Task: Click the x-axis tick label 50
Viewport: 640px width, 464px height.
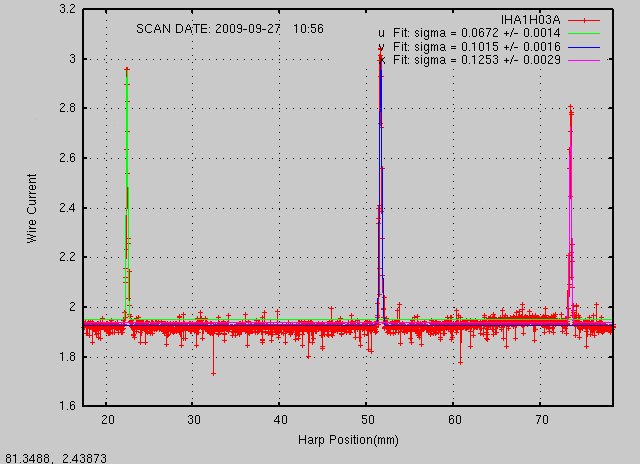Action: pos(367,420)
